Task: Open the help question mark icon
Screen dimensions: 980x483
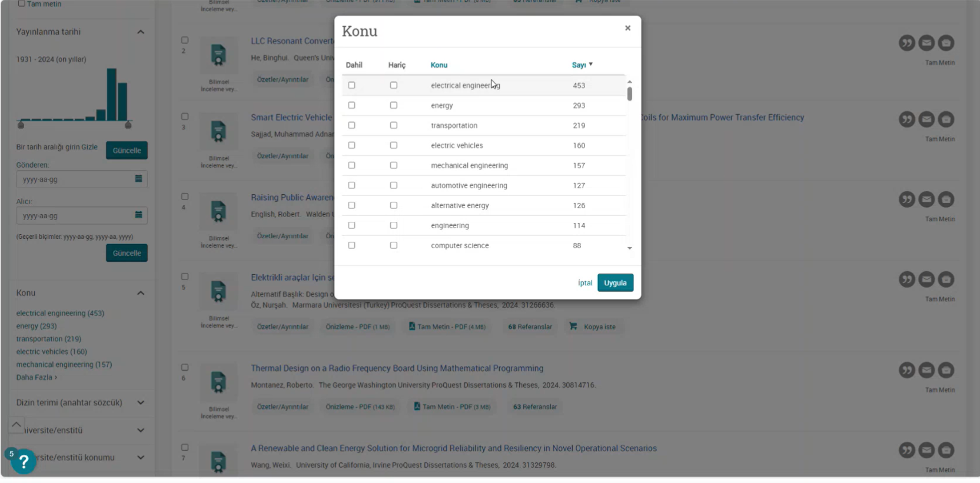Action: (24, 462)
